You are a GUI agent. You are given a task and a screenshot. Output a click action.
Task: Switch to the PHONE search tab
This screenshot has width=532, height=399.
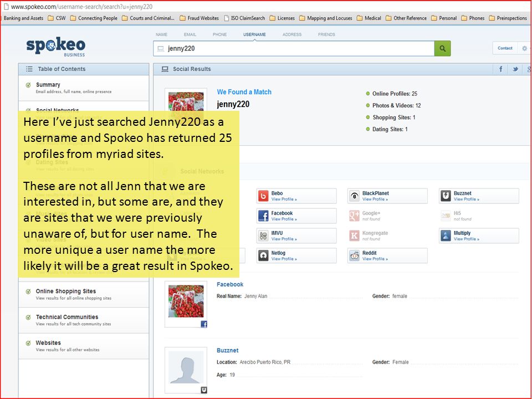[220, 34]
